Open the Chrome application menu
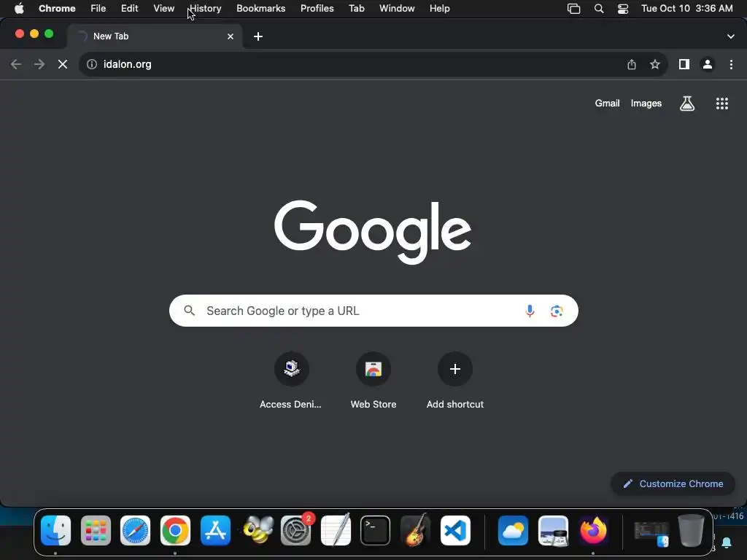The height and width of the screenshot is (560, 747). click(x=57, y=9)
